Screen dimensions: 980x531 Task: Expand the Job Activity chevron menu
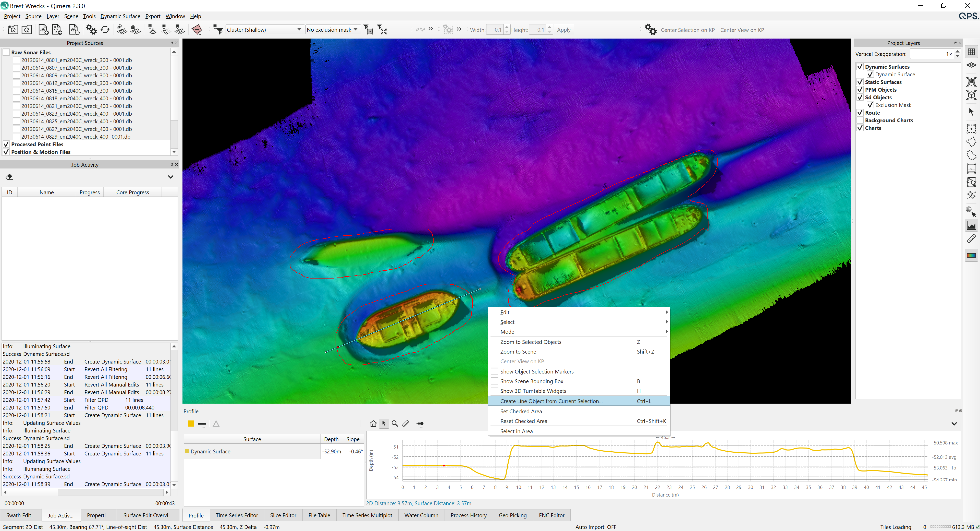(x=170, y=177)
